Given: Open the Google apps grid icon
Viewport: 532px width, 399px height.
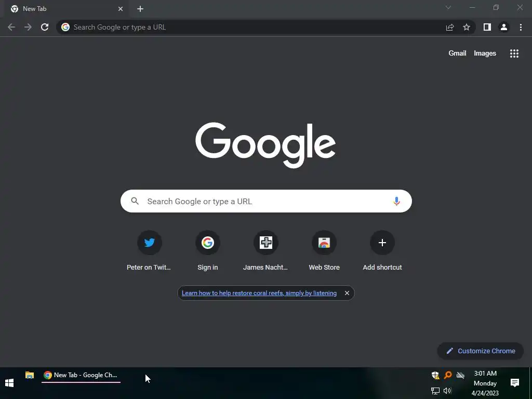Looking at the screenshot, I should click(x=514, y=54).
